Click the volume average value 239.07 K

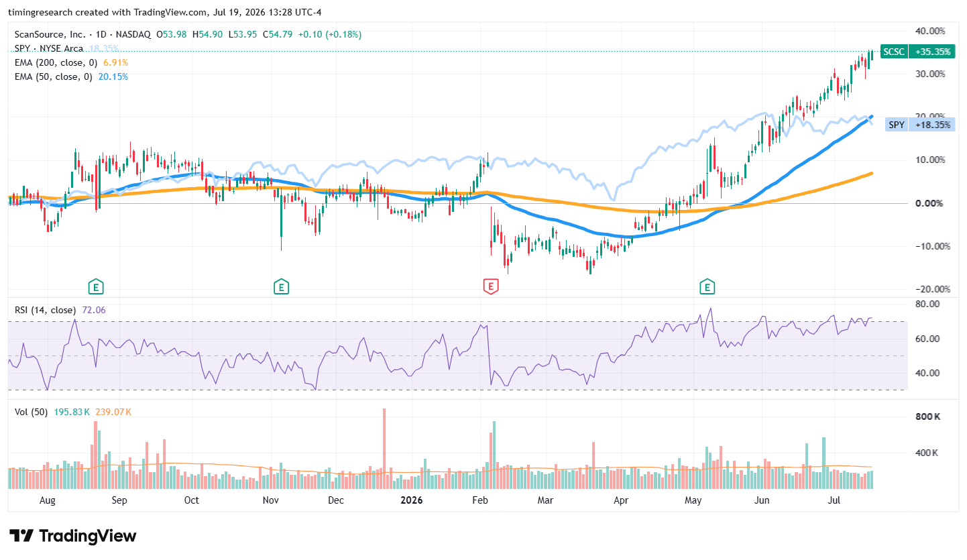pos(112,412)
